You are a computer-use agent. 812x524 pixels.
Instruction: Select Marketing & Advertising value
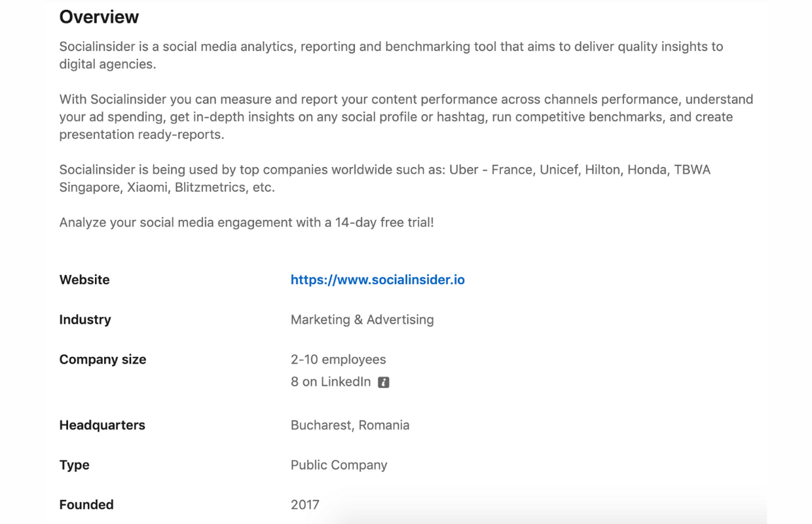point(362,320)
